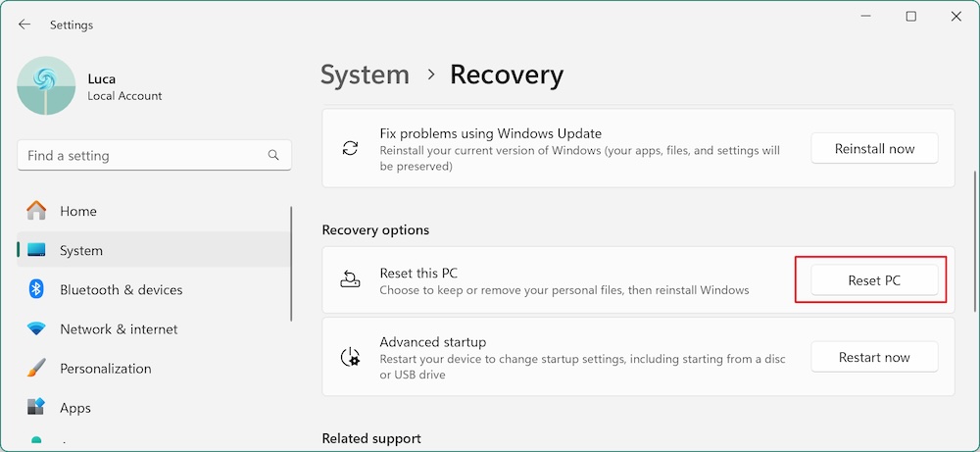Image resolution: width=980 pixels, height=452 pixels.
Task: Click the Reset this PC label
Action: coord(418,274)
